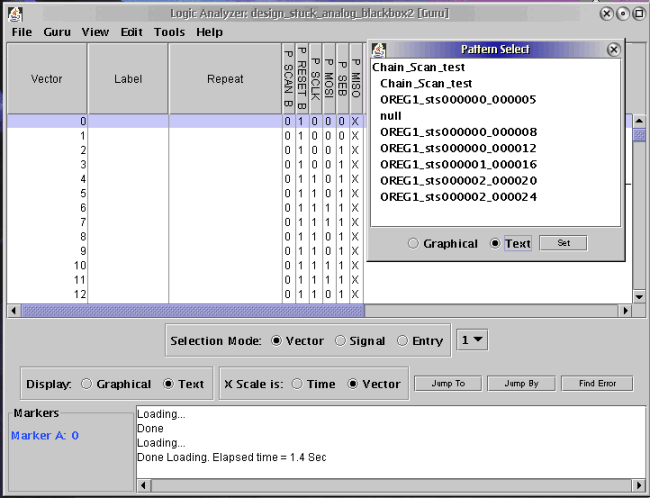This screenshot has width=650, height=498.
Task: Select pattern OREG1_sts000002_000020
Action: tap(458, 180)
